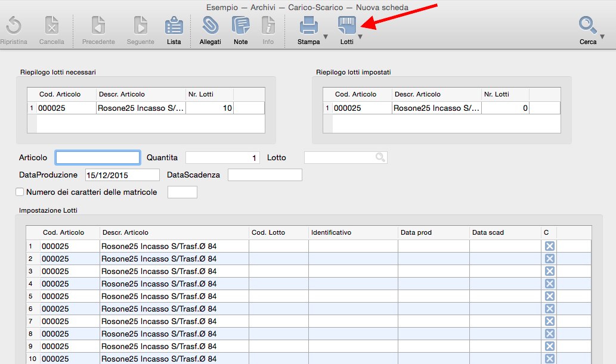
Task: Expand the Lotti dropdown arrow
Action: coord(360,37)
